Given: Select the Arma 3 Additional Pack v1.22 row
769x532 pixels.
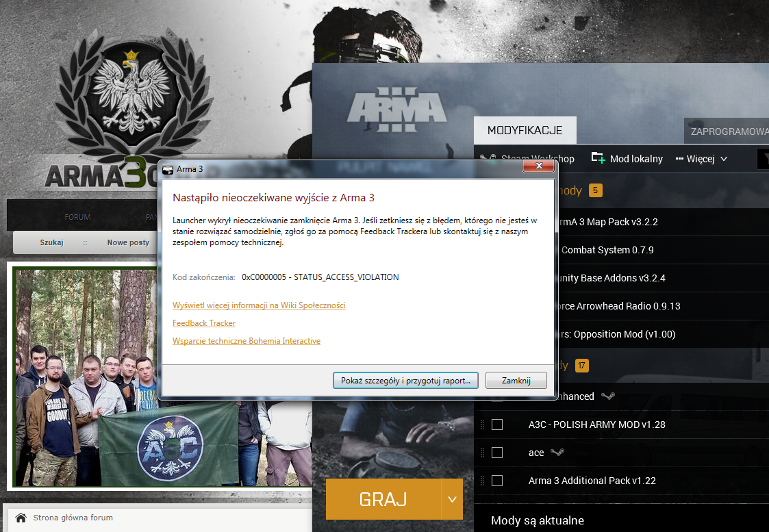Looking at the screenshot, I should (621, 481).
